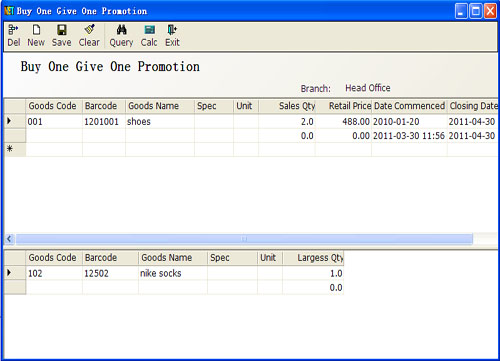Click Goods Code header in bottom grid
The image size is (500, 361).
(54, 258)
